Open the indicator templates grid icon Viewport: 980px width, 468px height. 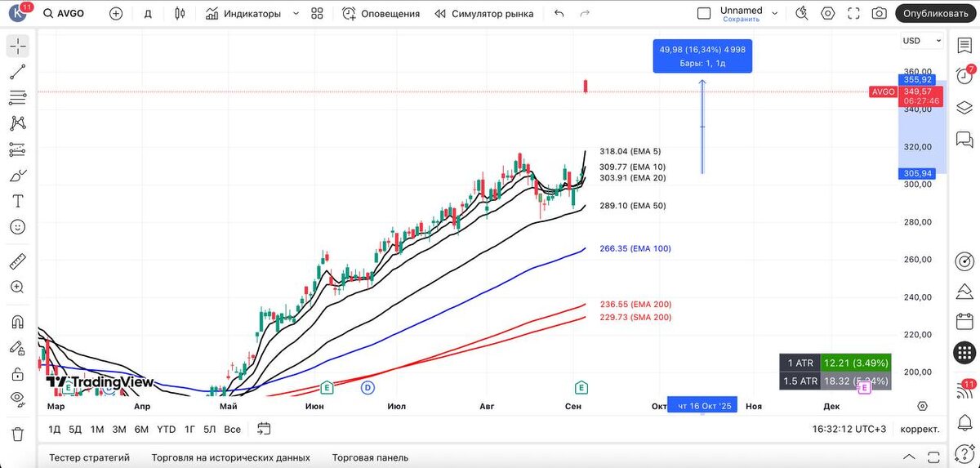coord(318,13)
